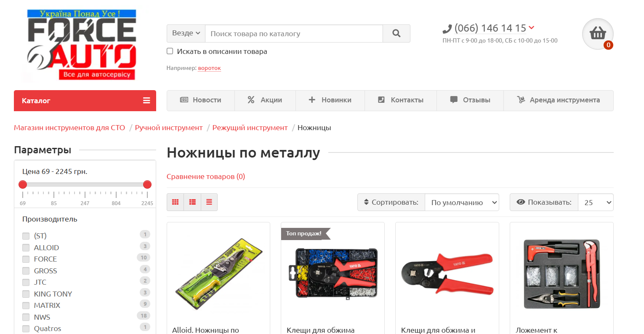Switch to grid view icon

coord(176,202)
